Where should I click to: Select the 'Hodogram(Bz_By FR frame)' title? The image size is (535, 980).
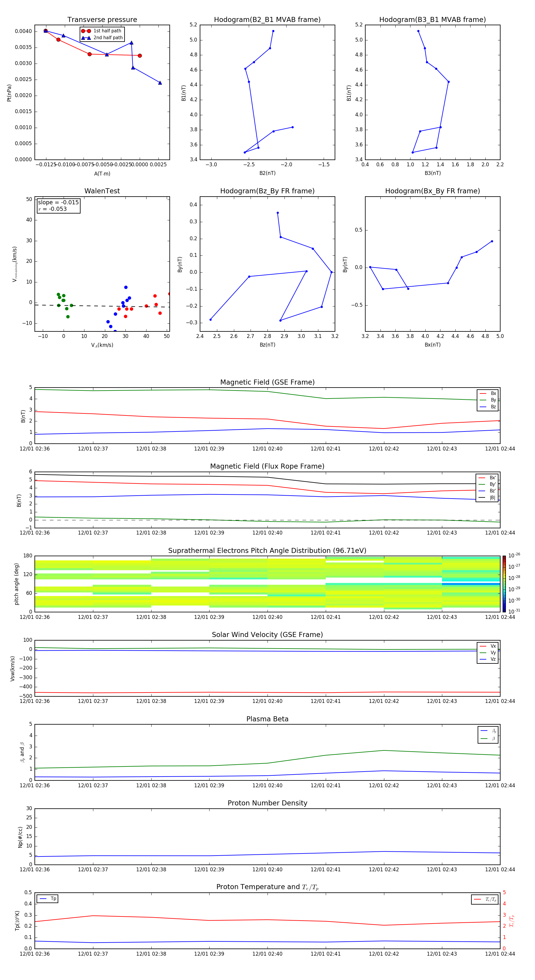click(267, 191)
